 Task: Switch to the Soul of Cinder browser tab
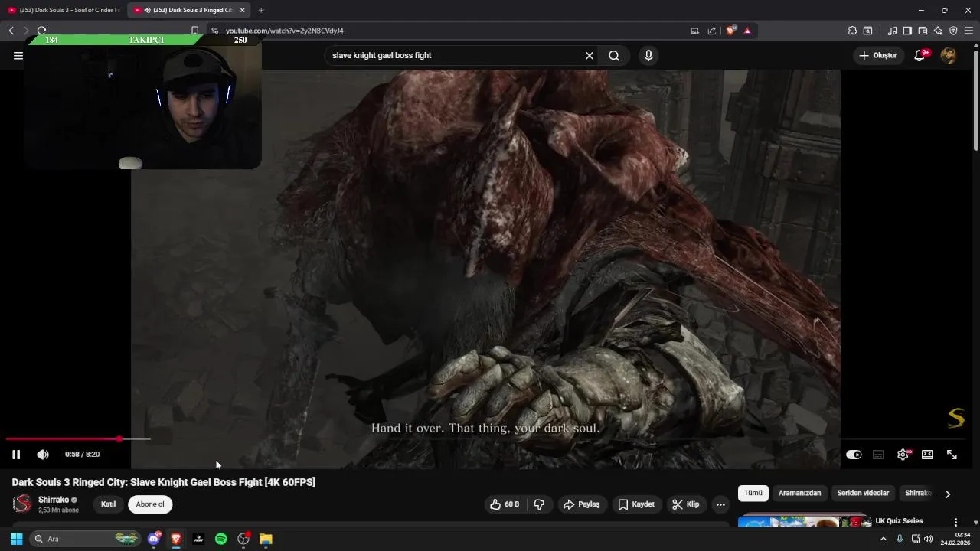63,10
